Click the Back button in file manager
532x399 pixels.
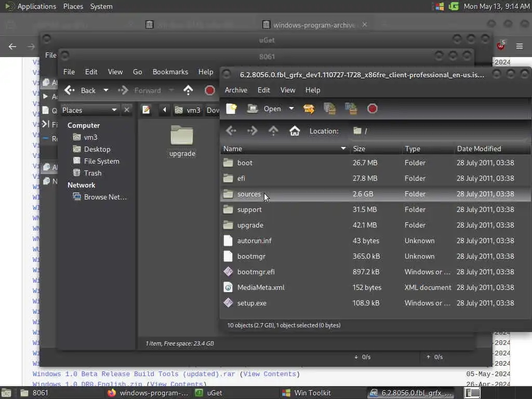coord(80,90)
